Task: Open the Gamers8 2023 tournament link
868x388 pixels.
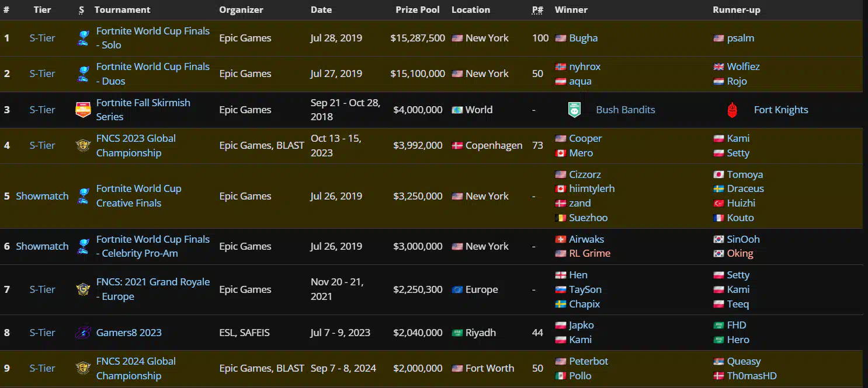Action: [x=129, y=333]
